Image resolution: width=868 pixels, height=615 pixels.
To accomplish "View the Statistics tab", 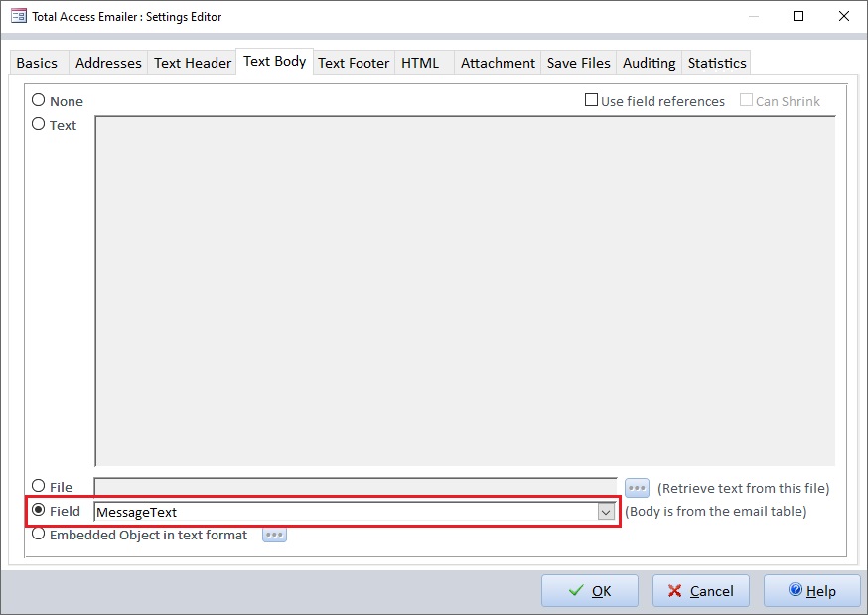I will point(717,63).
